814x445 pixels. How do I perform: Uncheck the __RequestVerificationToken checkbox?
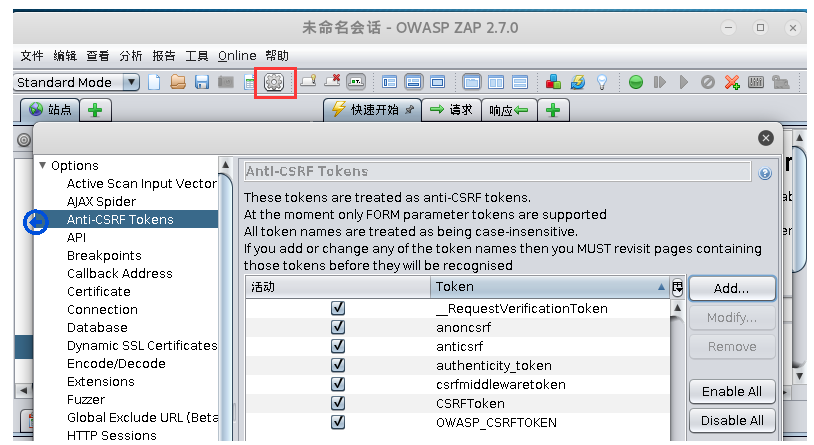pyautogui.click(x=338, y=308)
